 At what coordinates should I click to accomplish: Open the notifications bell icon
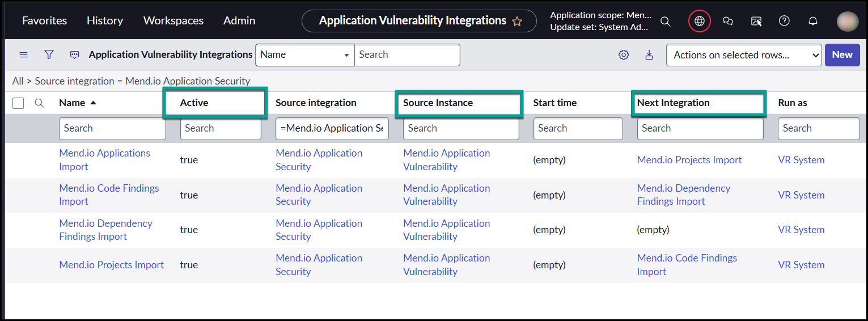pyautogui.click(x=813, y=21)
